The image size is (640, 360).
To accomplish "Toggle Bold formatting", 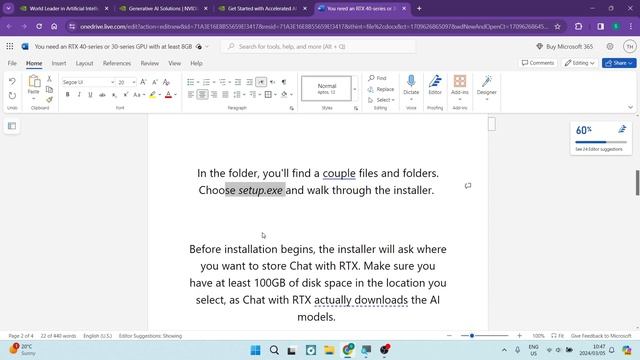I will click(x=67, y=95).
